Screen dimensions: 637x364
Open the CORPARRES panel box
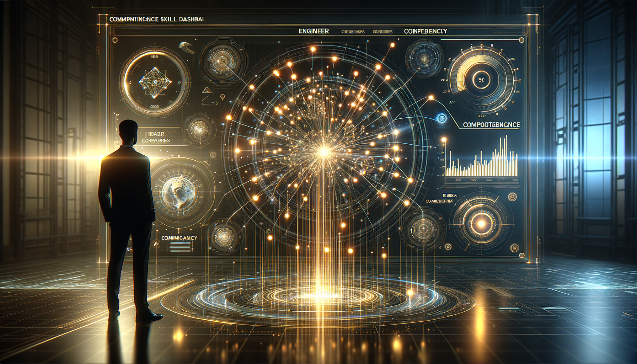click(x=156, y=137)
